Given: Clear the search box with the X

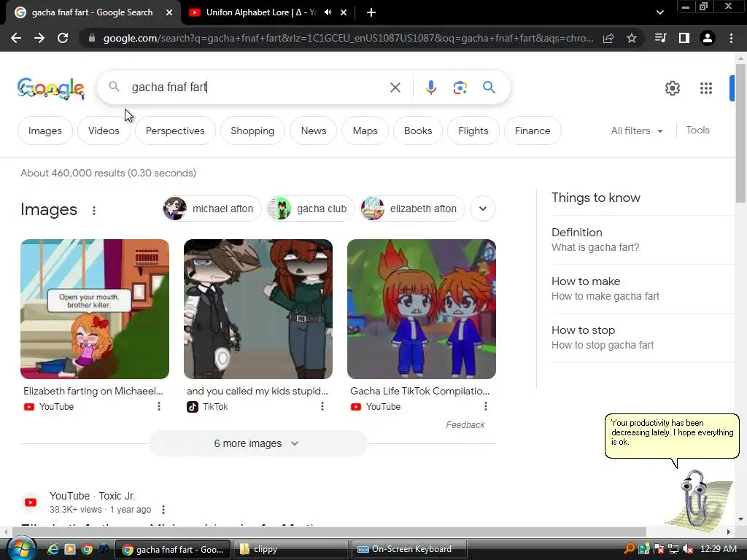Looking at the screenshot, I should click(395, 87).
